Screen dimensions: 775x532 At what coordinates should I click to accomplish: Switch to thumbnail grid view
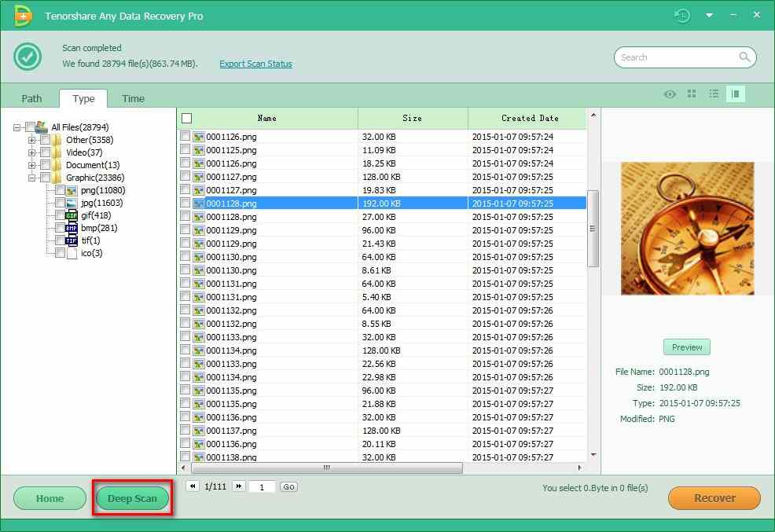pos(692,94)
